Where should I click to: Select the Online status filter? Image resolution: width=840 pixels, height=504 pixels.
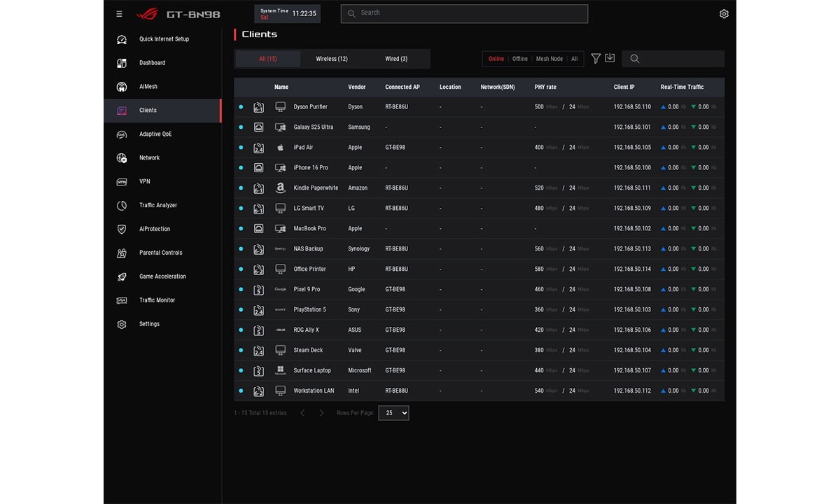(496, 59)
